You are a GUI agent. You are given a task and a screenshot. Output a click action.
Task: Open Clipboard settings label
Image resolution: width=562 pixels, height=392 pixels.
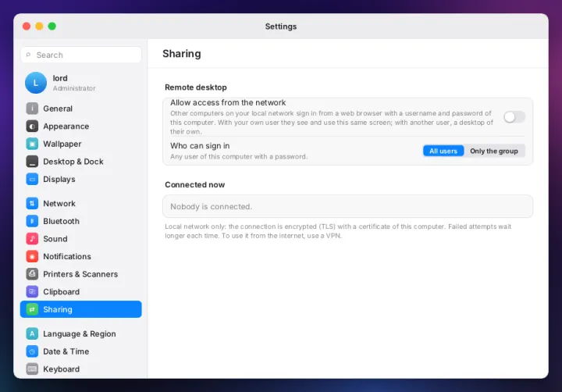(62, 291)
